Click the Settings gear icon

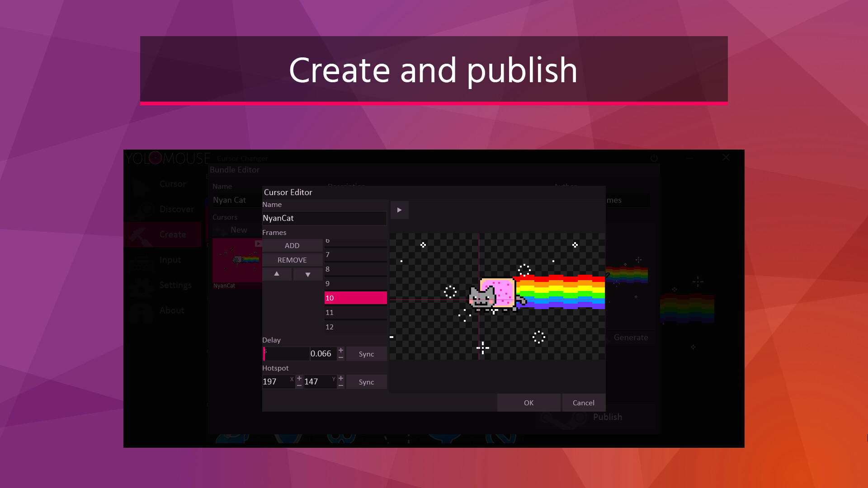click(x=142, y=285)
